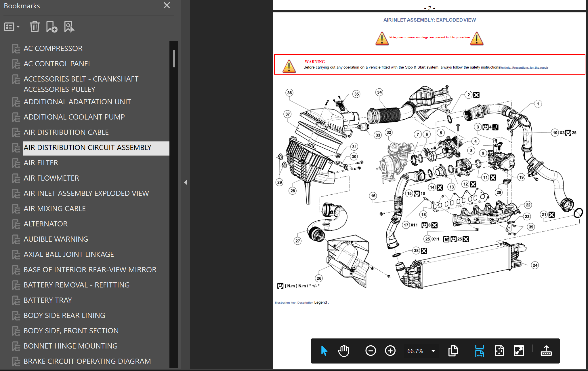Open ACCESSORIES BELT - CRANKSHAFT bookmark
The image size is (588, 371).
(x=81, y=84)
